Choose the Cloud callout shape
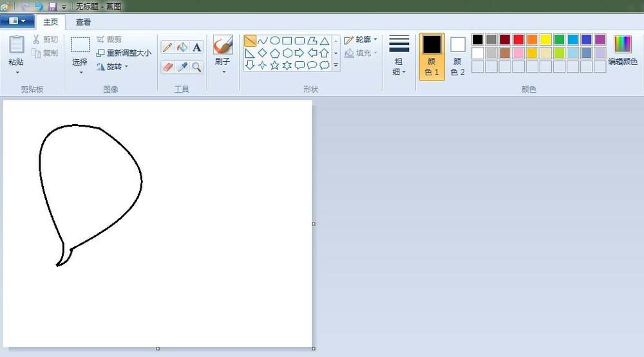Viewport: 644px width, 357px height. pyautogui.click(x=325, y=65)
